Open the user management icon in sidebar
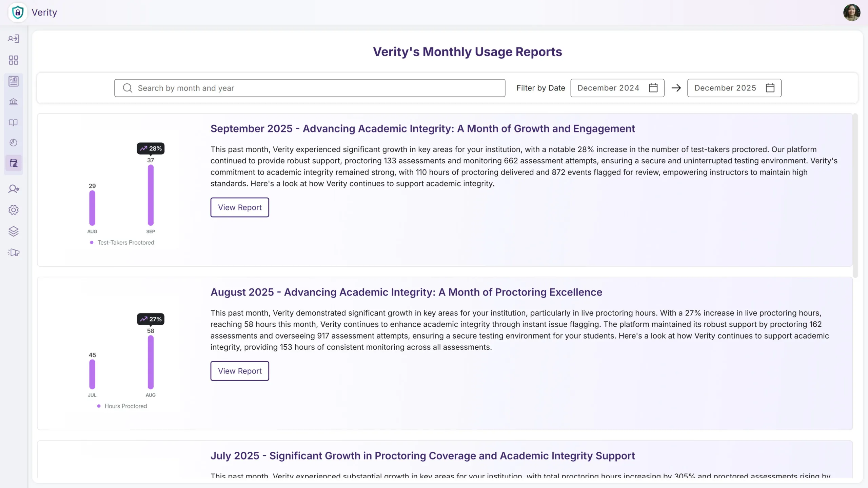868x488 pixels. point(13,189)
